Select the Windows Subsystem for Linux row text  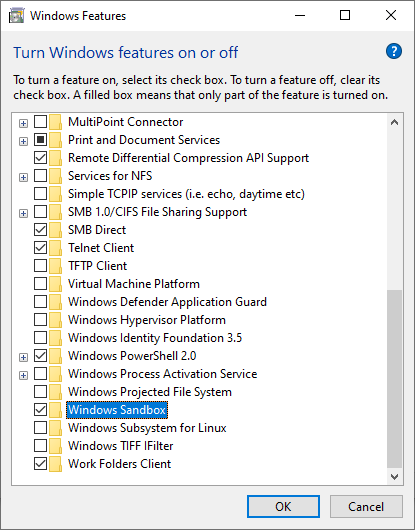147,428
